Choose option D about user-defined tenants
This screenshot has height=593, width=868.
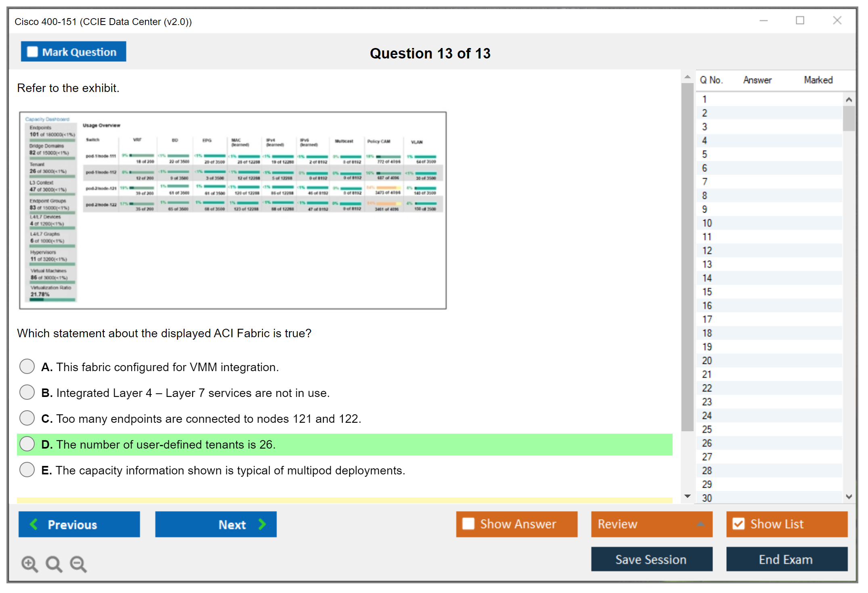pyautogui.click(x=27, y=444)
